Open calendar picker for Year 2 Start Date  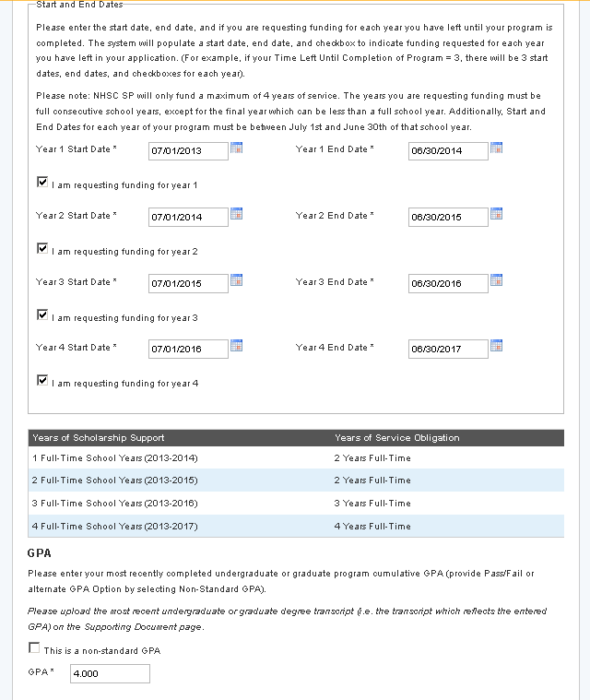237,214
